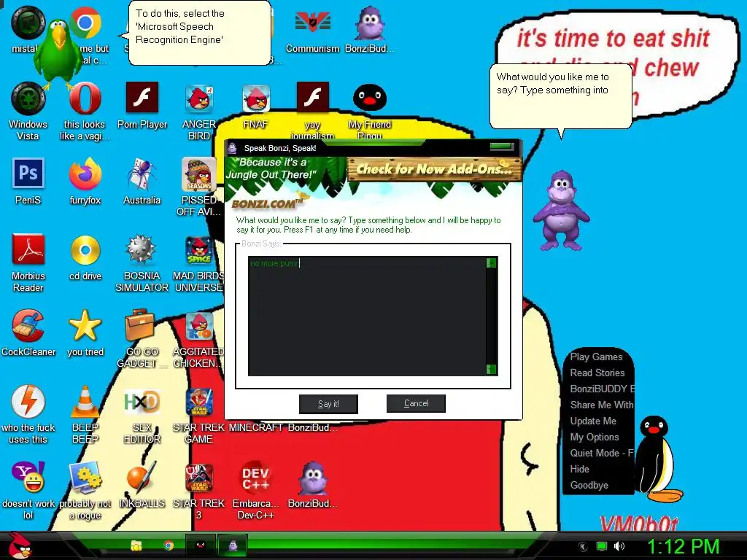This screenshot has height=560, width=747.
Task: Choose Read Stories from Bonzi menu
Action: point(597,373)
